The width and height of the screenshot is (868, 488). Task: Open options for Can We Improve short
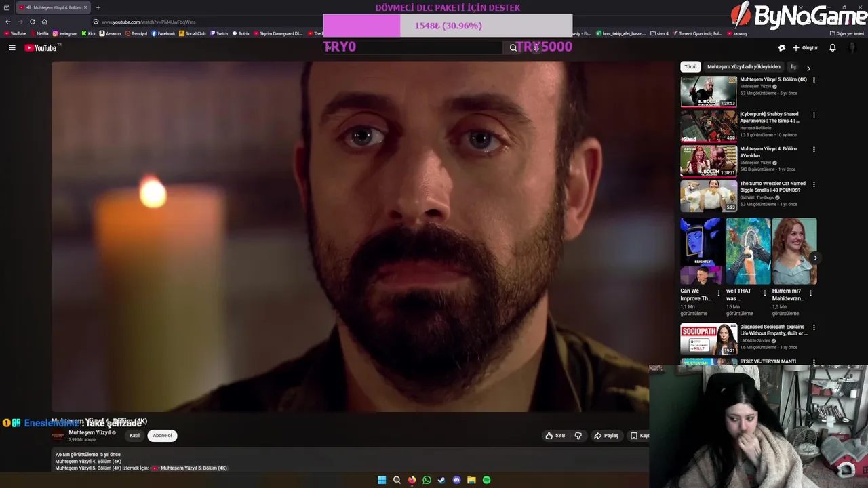[x=719, y=293]
